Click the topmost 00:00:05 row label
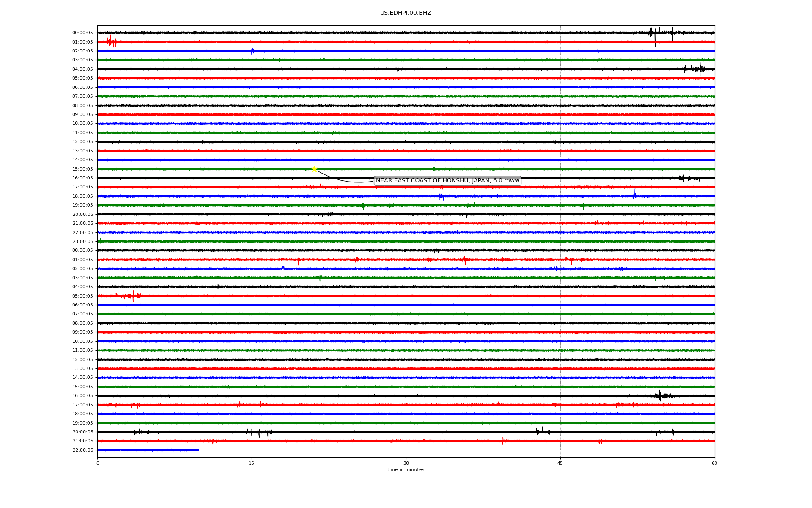The height and width of the screenshot is (508, 812). (x=82, y=33)
